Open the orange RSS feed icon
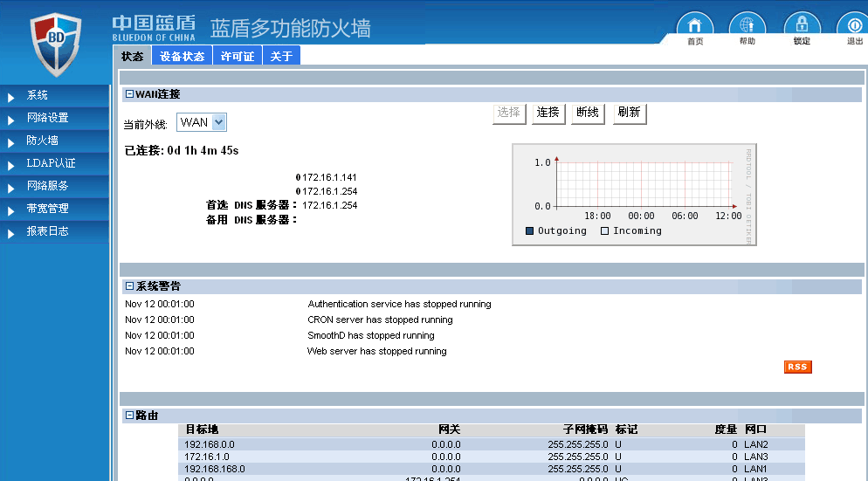Image resolution: width=868 pixels, height=481 pixels. coord(797,367)
